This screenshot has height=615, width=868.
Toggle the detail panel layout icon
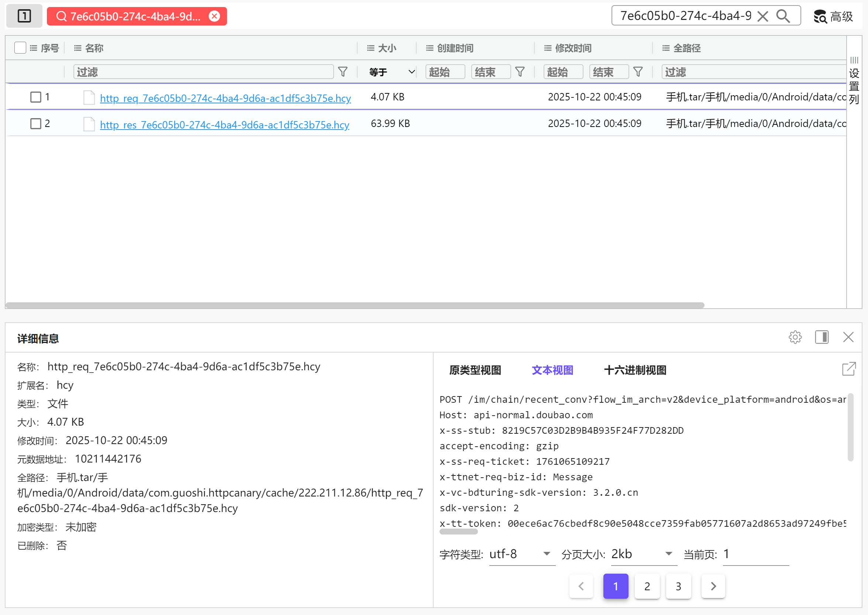pyautogui.click(x=821, y=337)
